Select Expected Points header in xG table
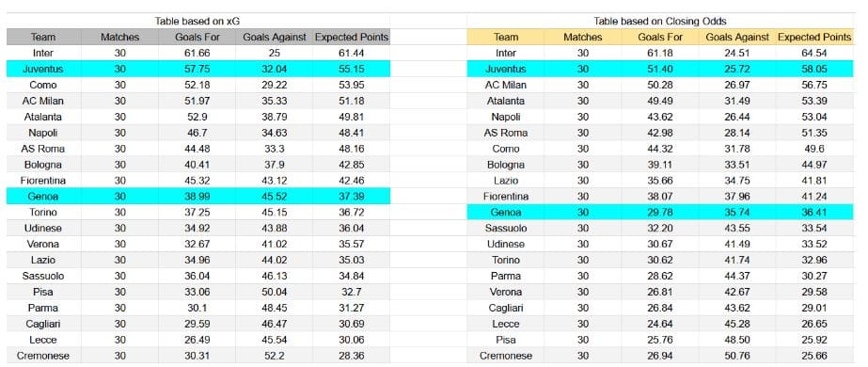 [x=352, y=37]
